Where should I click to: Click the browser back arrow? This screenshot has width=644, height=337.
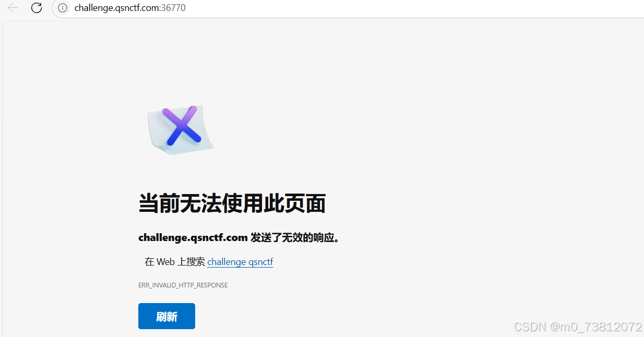click(13, 8)
